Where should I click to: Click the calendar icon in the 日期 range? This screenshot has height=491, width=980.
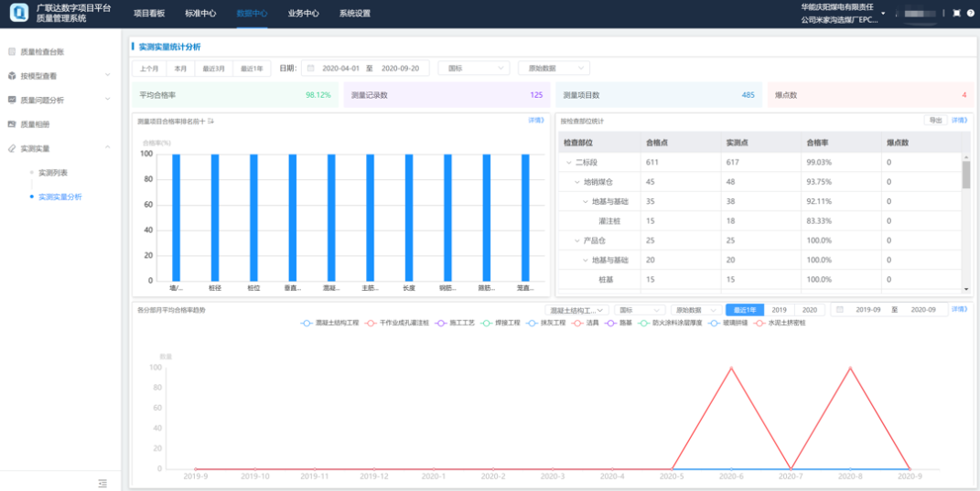coord(311,68)
